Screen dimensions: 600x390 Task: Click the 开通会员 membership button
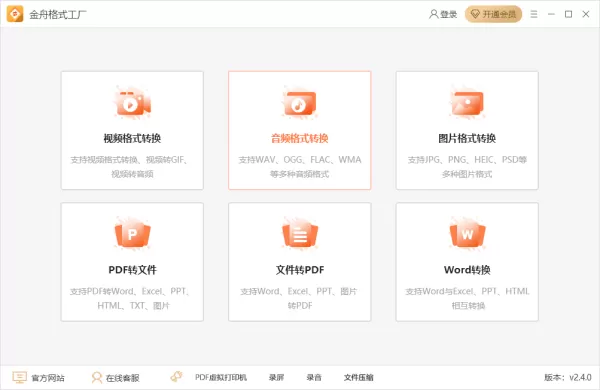494,14
